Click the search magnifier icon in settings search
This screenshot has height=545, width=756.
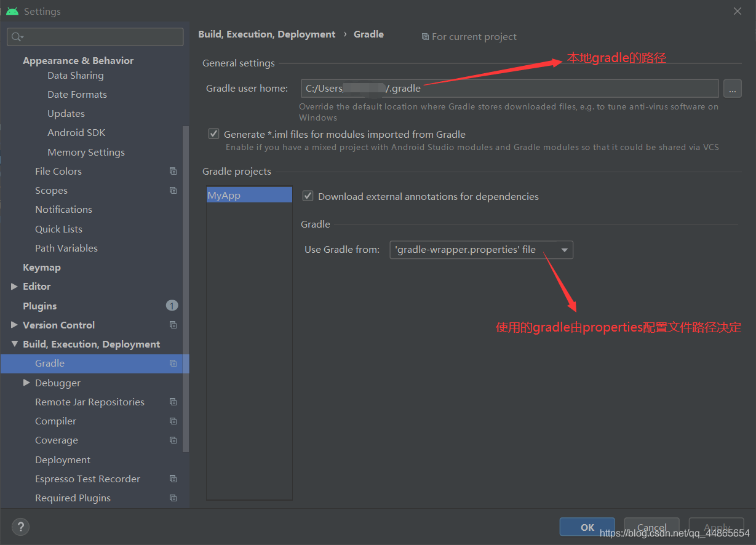pos(17,37)
